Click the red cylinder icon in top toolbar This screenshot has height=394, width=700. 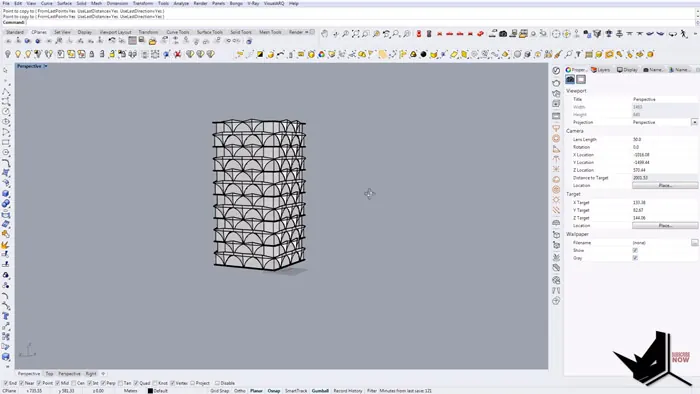(419, 33)
